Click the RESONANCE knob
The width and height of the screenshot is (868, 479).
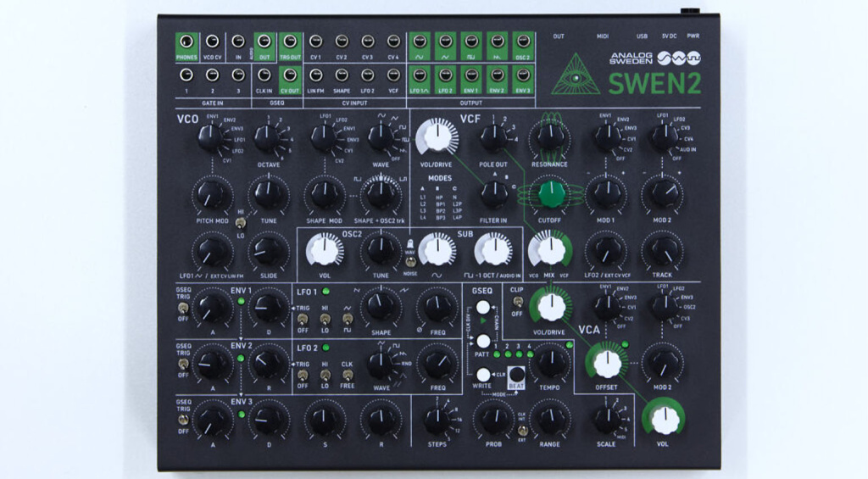click(x=549, y=137)
